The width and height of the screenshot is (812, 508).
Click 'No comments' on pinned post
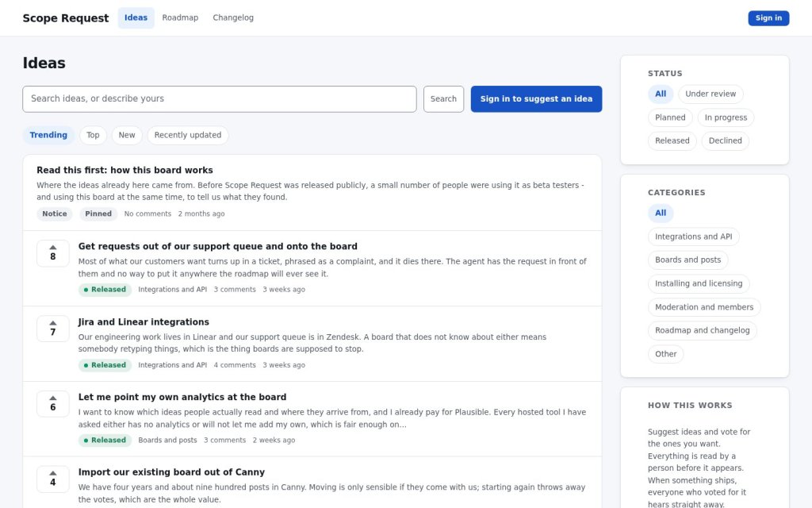click(x=147, y=214)
